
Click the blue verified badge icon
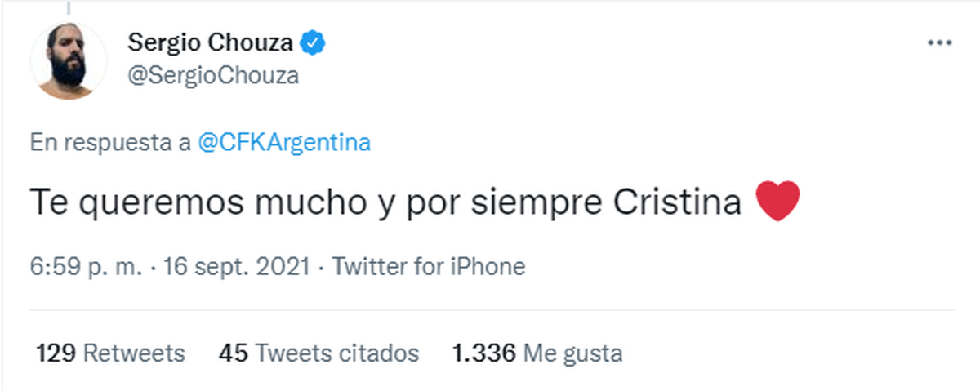click(x=314, y=42)
